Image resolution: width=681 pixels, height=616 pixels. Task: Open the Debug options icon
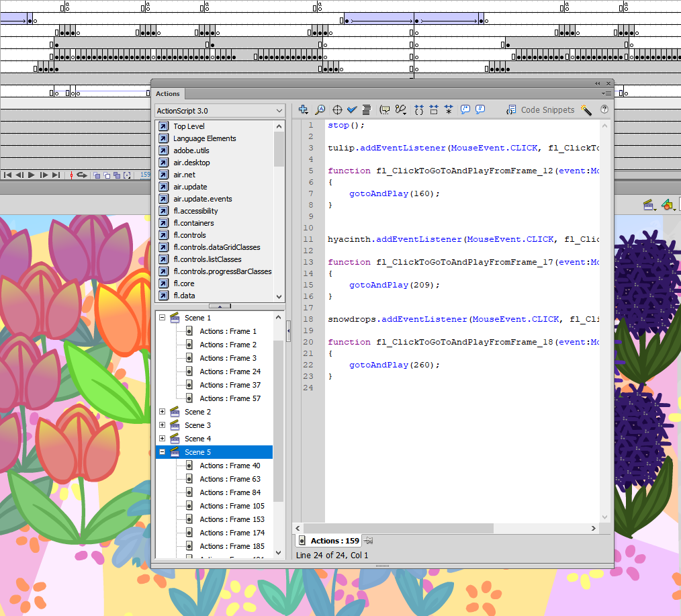[x=400, y=109]
